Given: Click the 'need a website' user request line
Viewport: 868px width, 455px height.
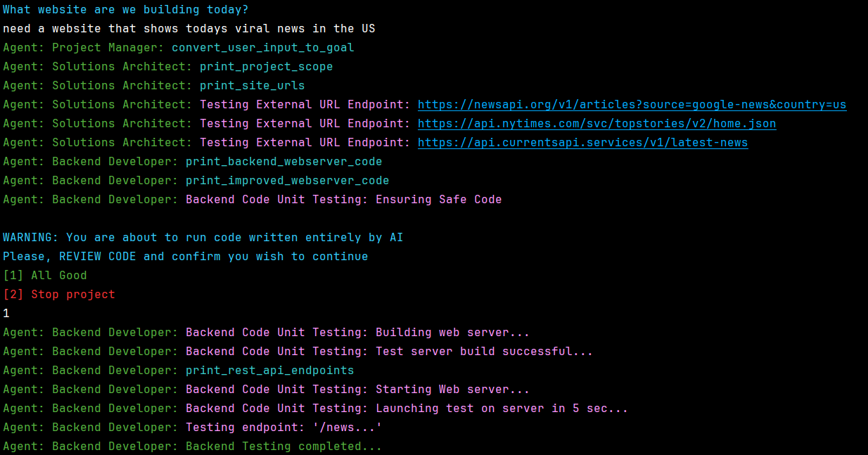Looking at the screenshot, I should (189, 29).
